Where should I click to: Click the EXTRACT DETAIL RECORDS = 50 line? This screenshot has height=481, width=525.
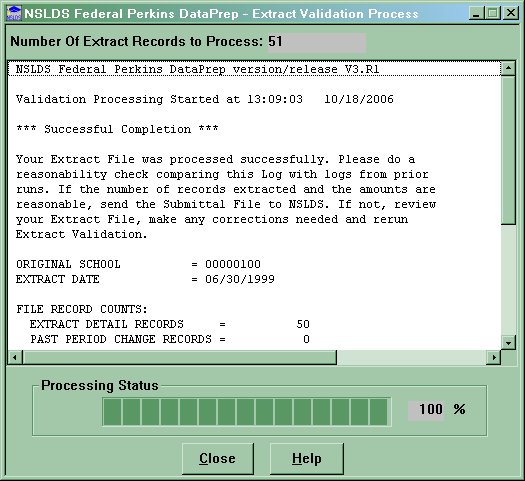(170, 324)
